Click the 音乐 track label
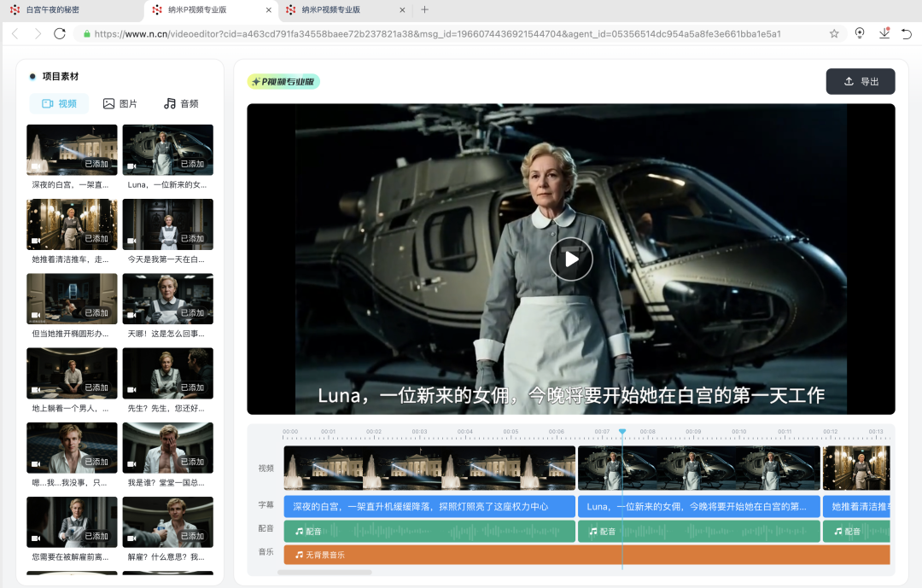 tap(266, 551)
